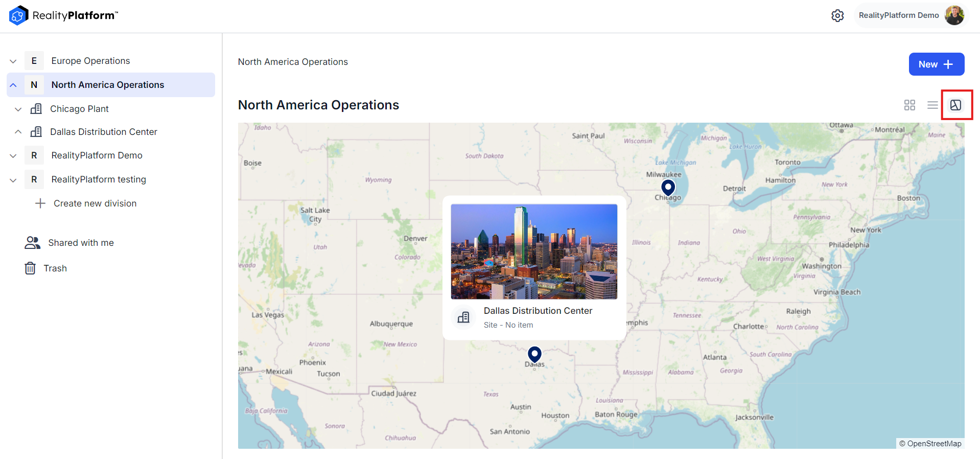Viewport: 980px width, 459px height.
Task: Switch to grid view layout
Action: (x=909, y=105)
